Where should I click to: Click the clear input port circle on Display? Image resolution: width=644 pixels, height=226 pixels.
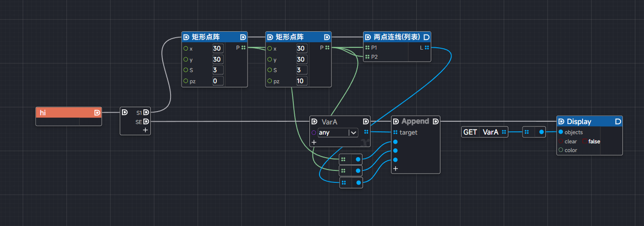pos(561,141)
